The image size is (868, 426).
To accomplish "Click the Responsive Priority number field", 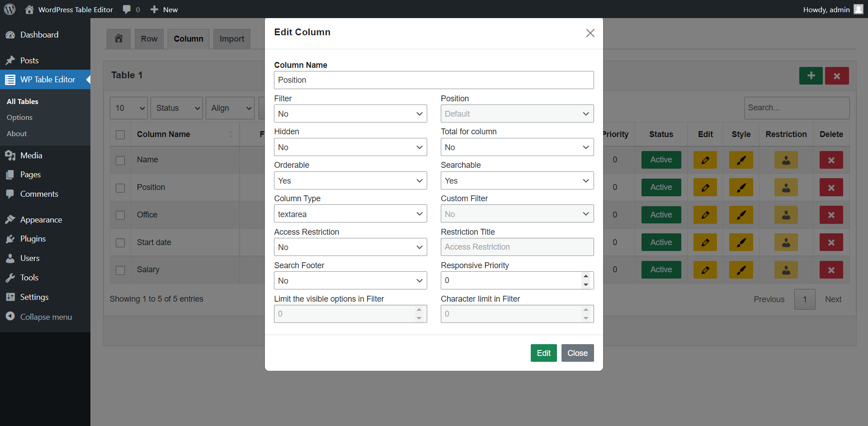I will click(517, 280).
